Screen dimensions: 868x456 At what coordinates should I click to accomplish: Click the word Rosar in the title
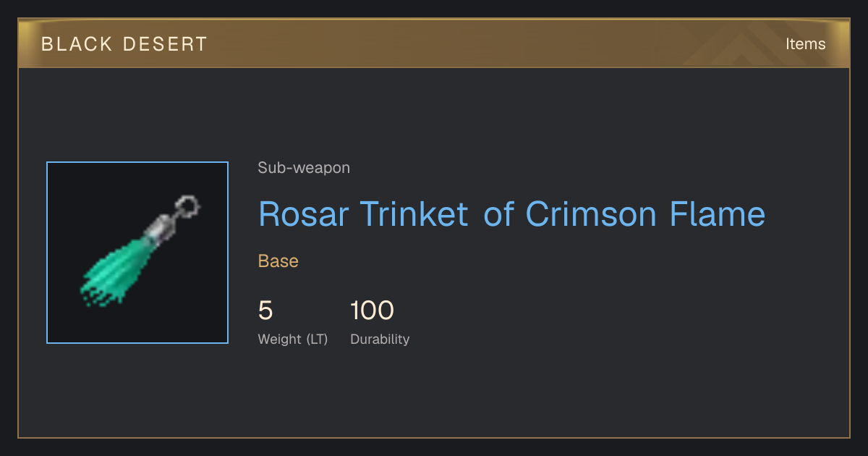(x=304, y=214)
